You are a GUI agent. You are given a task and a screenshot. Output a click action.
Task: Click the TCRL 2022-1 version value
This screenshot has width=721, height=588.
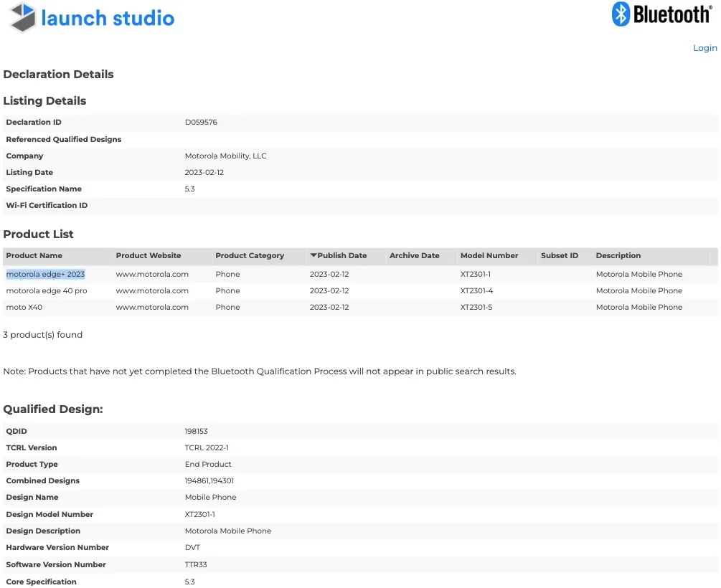tap(207, 447)
